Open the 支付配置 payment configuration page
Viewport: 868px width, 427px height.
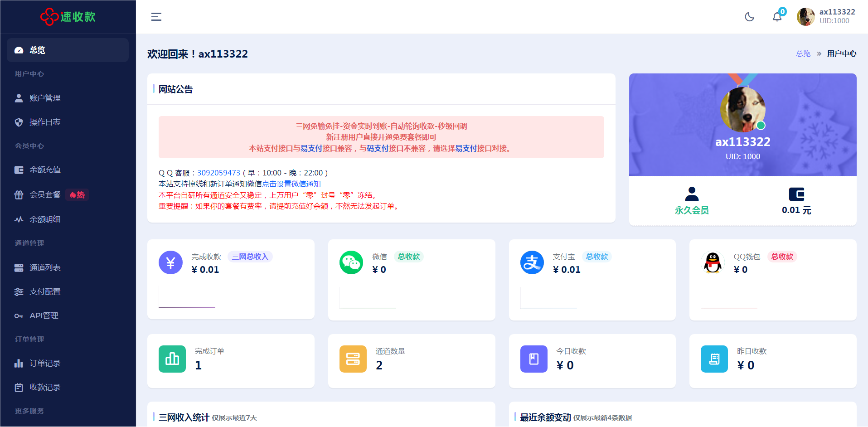pyautogui.click(x=45, y=291)
